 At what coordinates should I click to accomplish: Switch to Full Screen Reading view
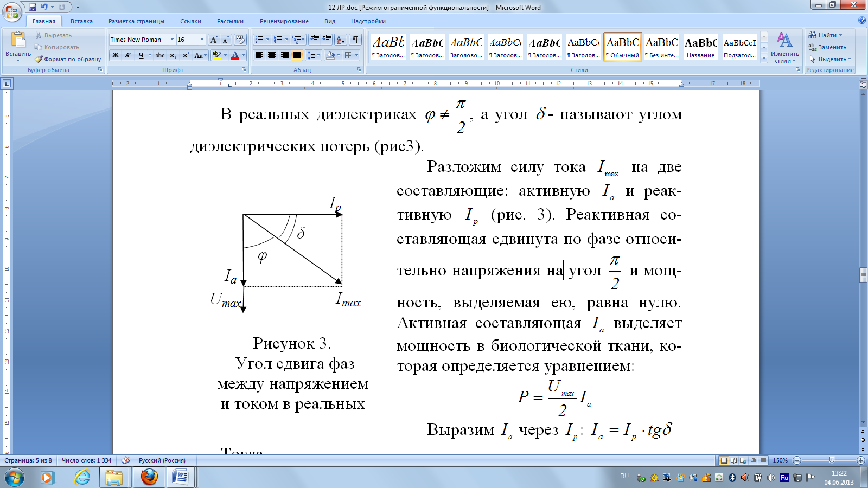pyautogui.click(x=733, y=460)
